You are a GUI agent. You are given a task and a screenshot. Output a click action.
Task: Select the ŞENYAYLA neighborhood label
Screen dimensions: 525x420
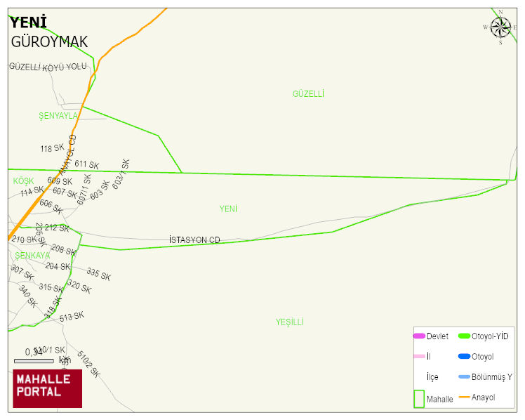(x=58, y=116)
